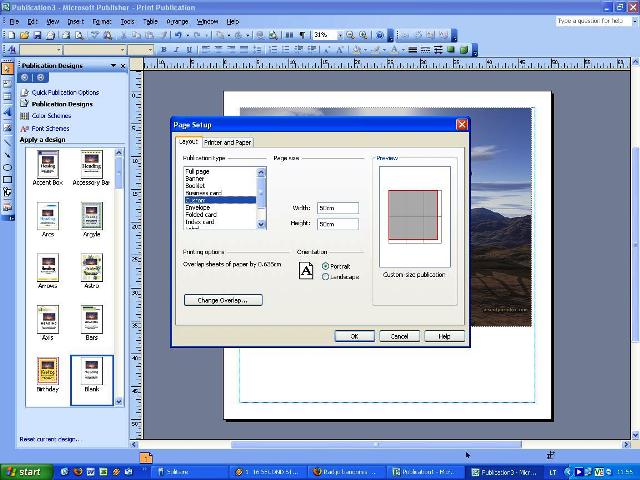640x480 pixels.
Task: Open the Arrange menu
Action: click(x=177, y=21)
